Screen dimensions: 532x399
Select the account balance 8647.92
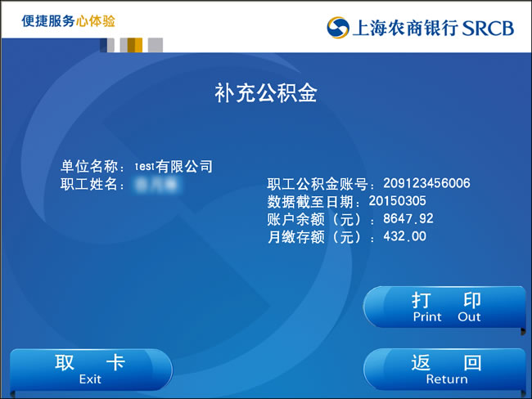408,219
